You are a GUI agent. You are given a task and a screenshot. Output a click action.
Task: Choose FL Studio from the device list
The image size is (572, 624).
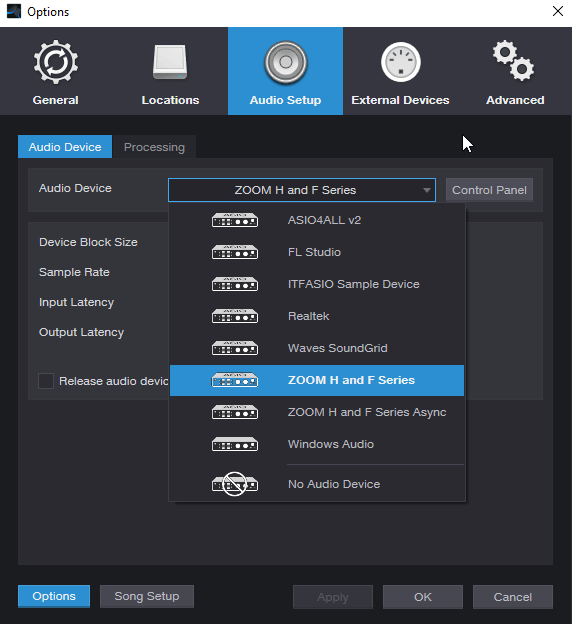coord(317,252)
